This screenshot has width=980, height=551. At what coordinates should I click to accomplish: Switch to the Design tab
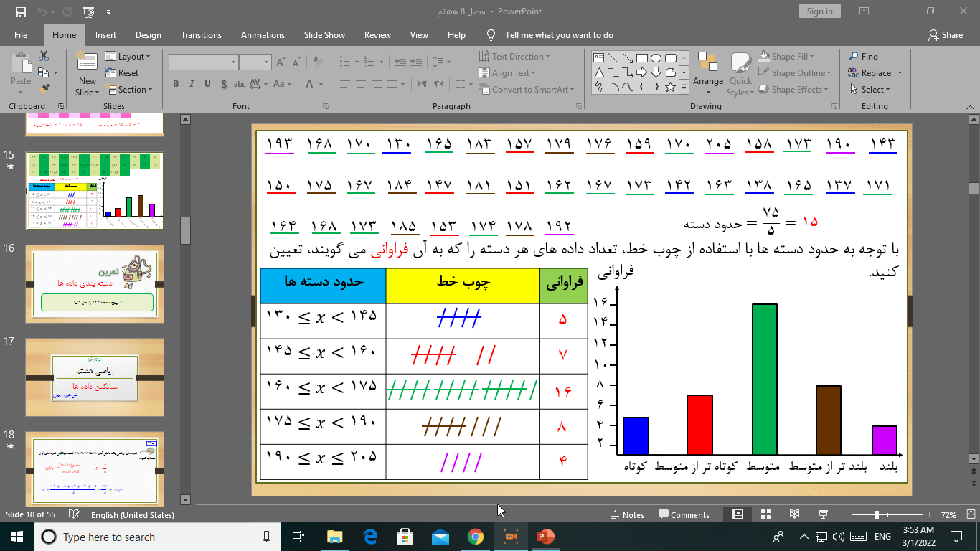tap(148, 35)
